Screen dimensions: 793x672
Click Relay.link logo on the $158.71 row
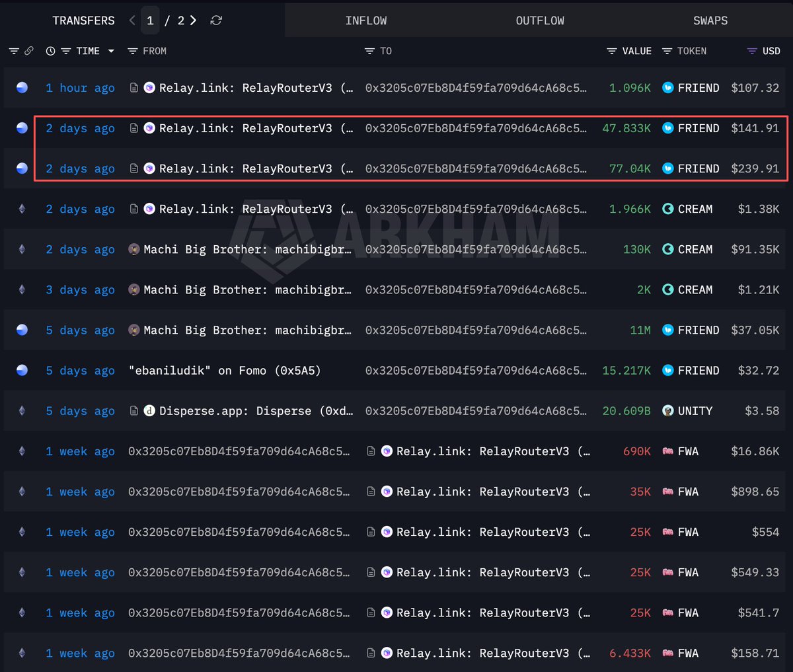387,653
